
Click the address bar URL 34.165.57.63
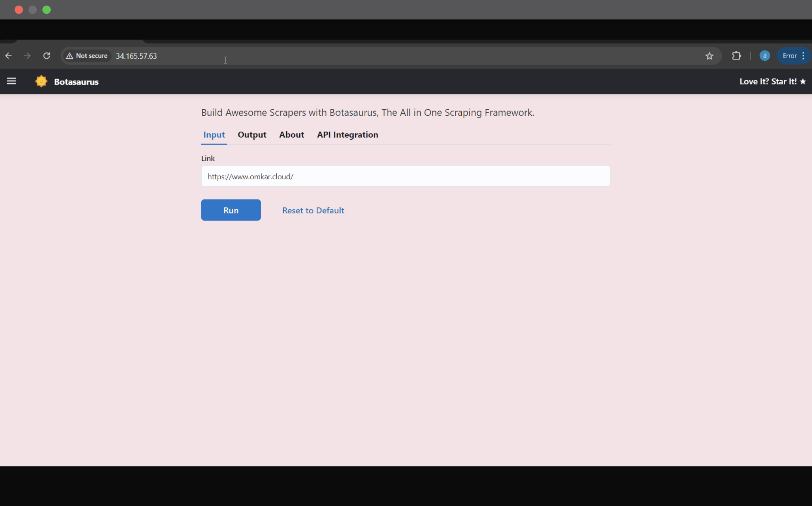click(x=136, y=56)
